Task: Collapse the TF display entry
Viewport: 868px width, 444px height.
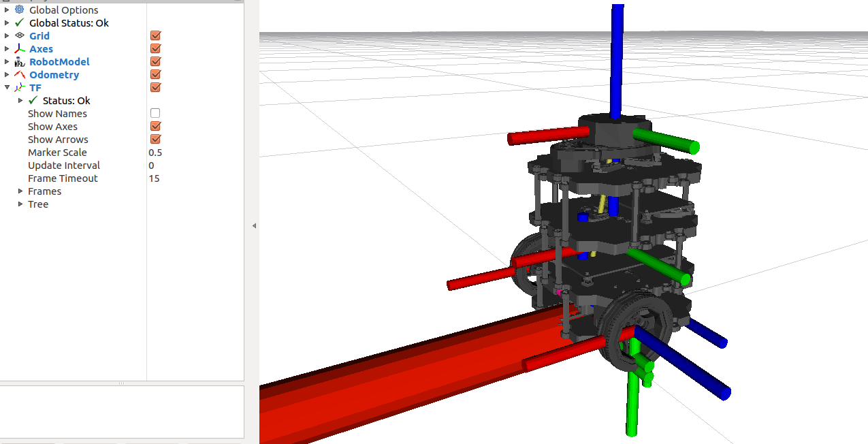Action: click(x=7, y=87)
